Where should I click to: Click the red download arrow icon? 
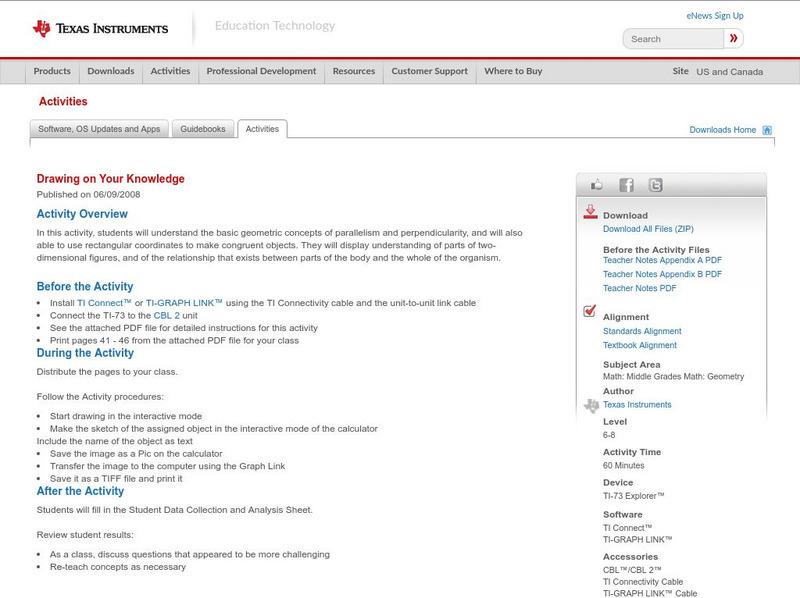point(590,212)
